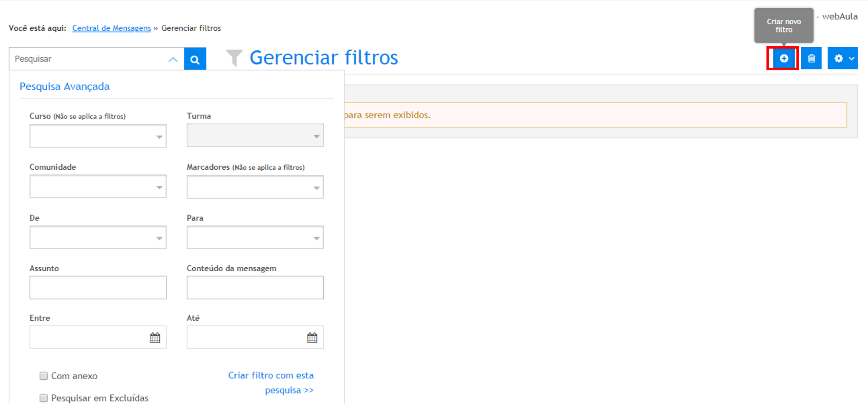
Task: Open the calendar picker for Entre date
Action: point(155,338)
